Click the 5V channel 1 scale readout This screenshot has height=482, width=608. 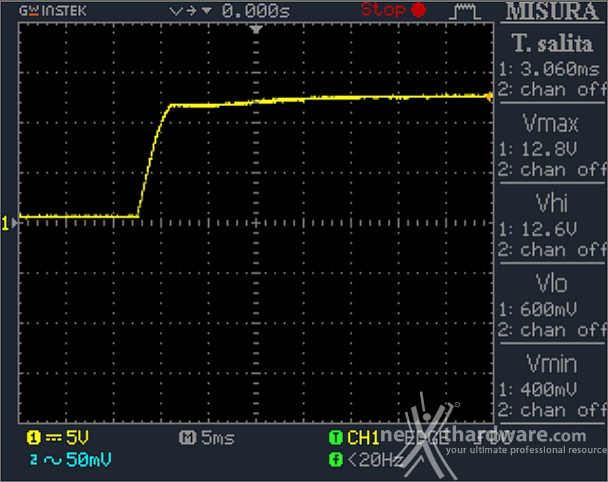[77, 437]
